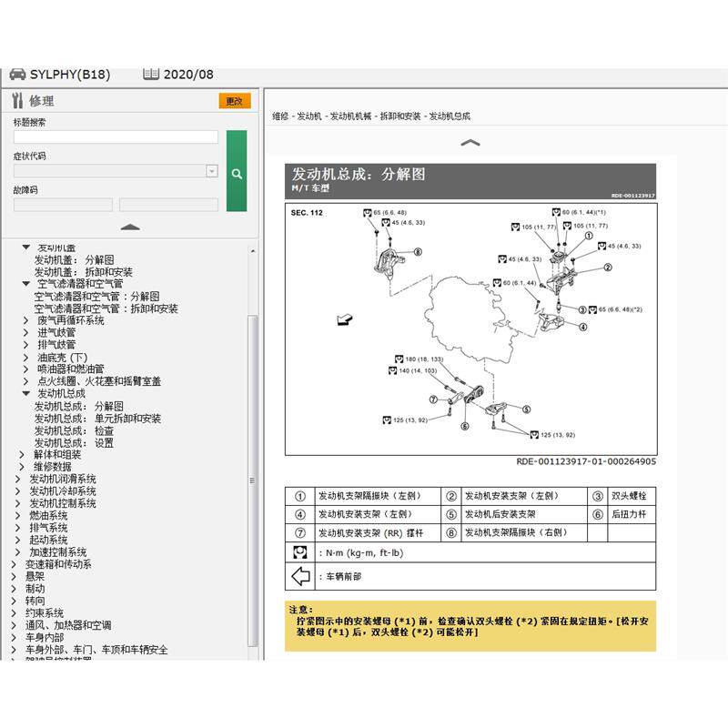This screenshot has width=728, height=728.
Task: Expand the 喷油器和燃油管 node
Action: 26,369
